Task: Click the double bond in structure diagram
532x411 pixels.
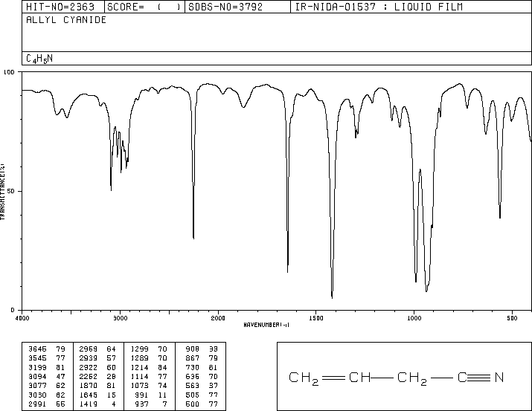Action: pyautogui.click(x=333, y=378)
